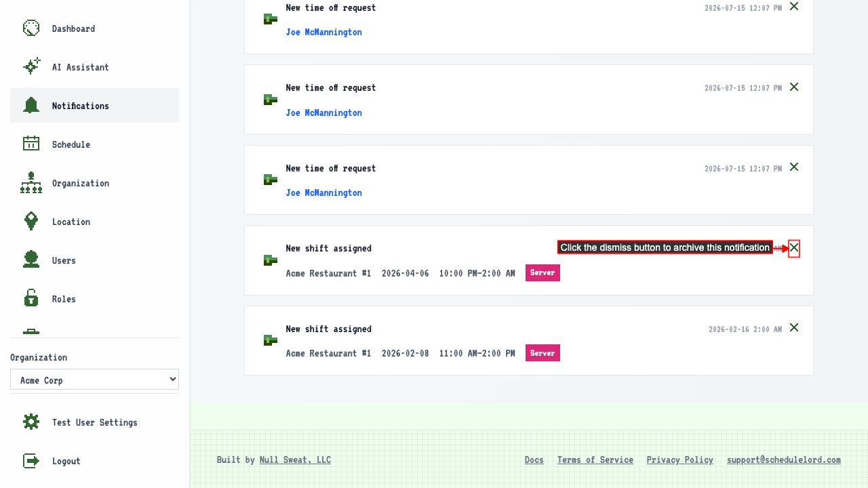
Task: Dismiss the 2026-02-16 2:00 AM notification
Action: [794, 328]
